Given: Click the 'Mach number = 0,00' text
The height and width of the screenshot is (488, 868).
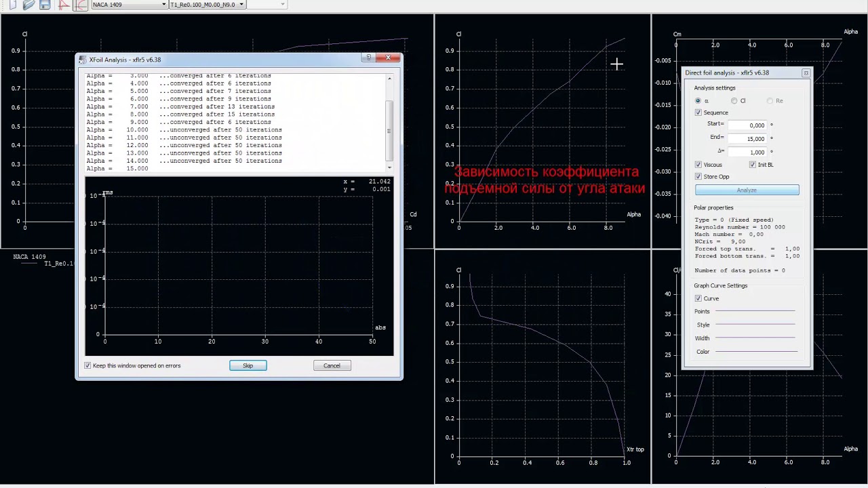Looking at the screenshot, I should click(729, 235).
